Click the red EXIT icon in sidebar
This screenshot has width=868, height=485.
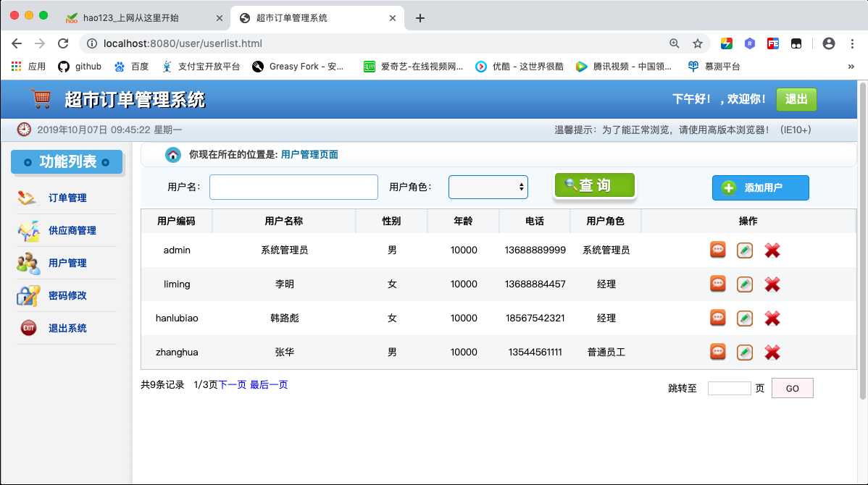(28, 328)
